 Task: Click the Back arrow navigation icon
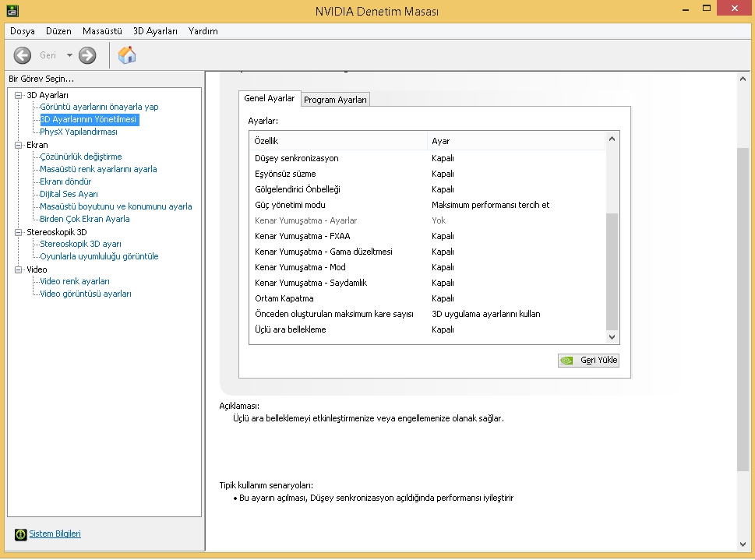22,55
